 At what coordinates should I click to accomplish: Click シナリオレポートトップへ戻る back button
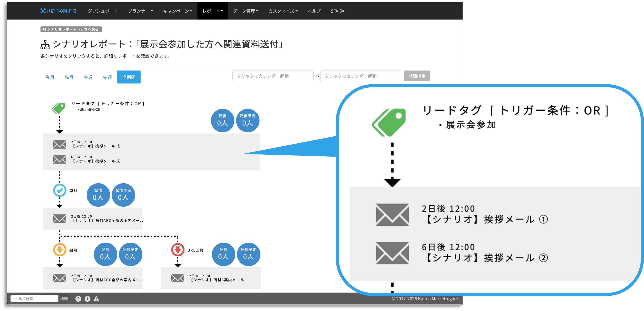tap(71, 29)
